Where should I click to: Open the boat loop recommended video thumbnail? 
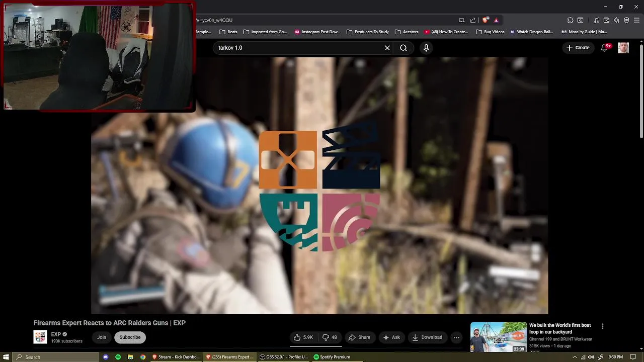(498, 337)
